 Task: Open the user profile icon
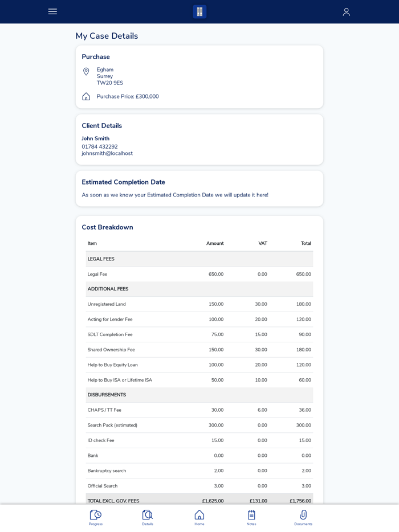pos(346,12)
